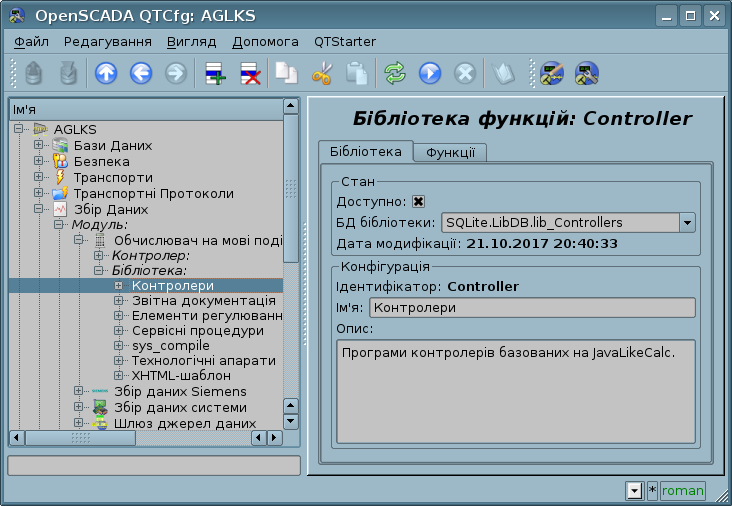The image size is (732, 506).
Task: Click the tree's vertical scrollbar thumb
Action: (291, 188)
